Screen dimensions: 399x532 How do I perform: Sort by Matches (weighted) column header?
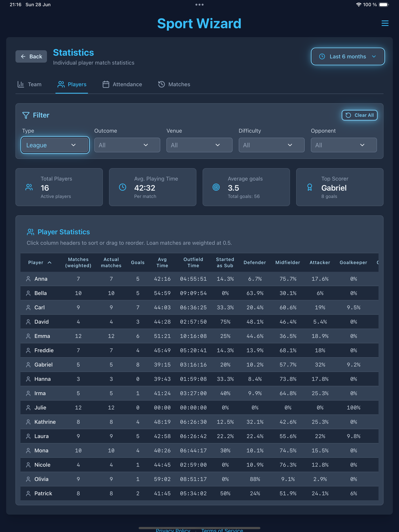point(78,262)
